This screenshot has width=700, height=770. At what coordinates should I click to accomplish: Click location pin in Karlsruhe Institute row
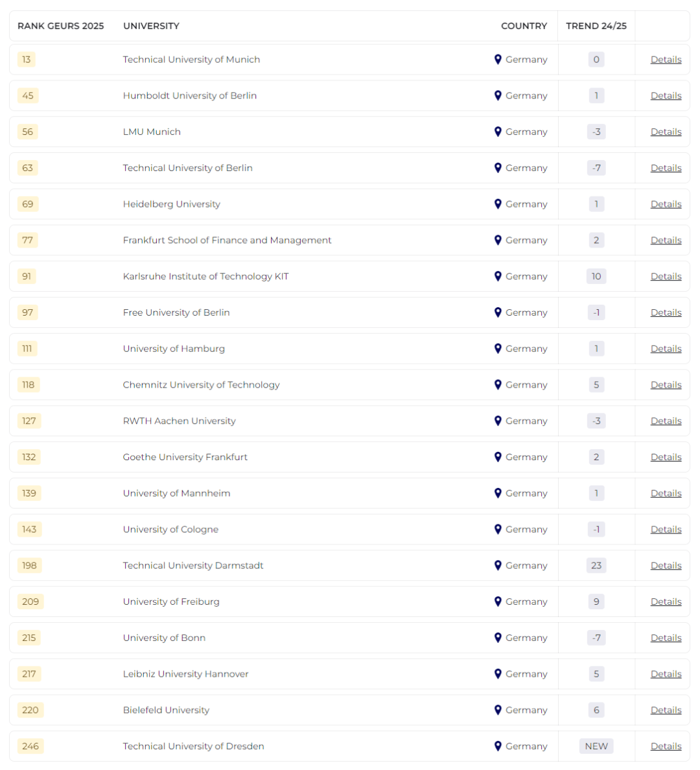coord(498,276)
